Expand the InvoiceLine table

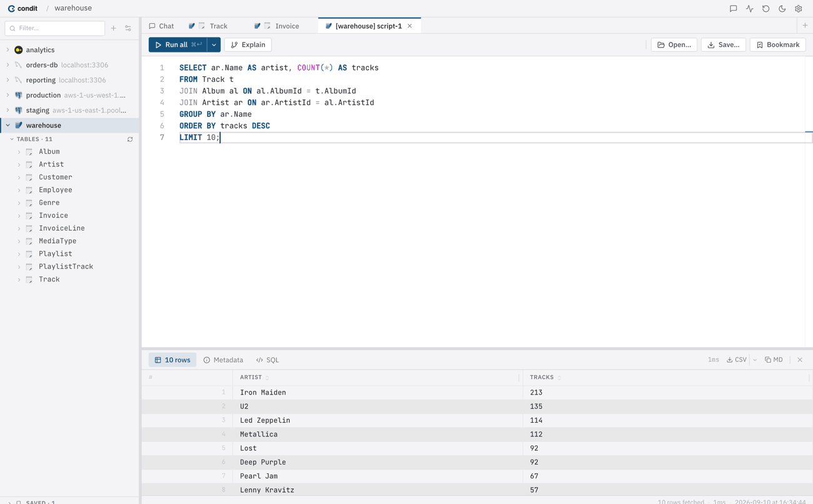coord(19,228)
